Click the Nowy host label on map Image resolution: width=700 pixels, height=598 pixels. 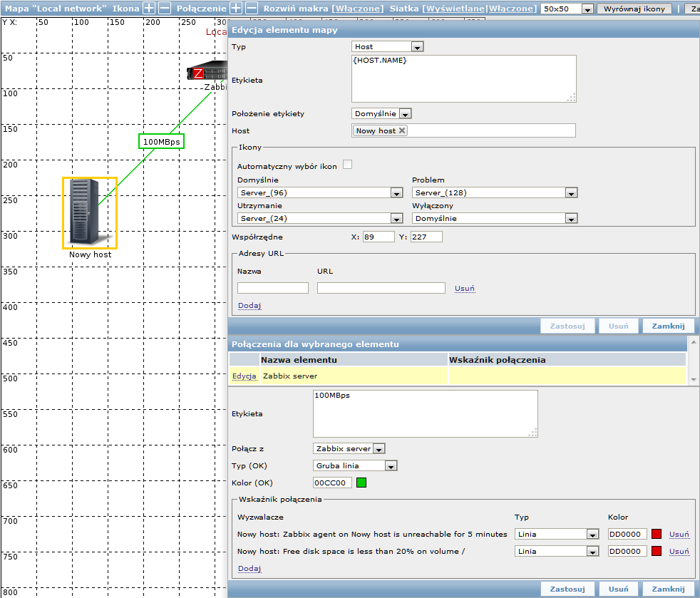coord(91,254)
